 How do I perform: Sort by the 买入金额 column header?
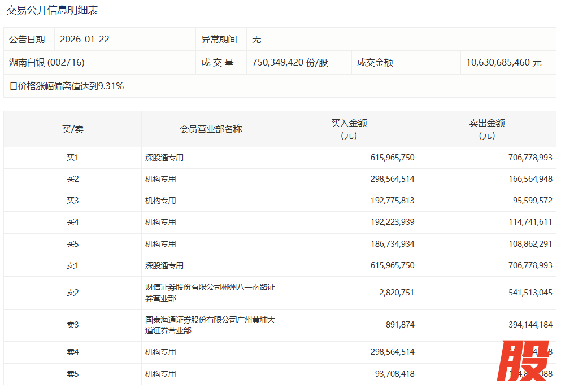[349, 129]
